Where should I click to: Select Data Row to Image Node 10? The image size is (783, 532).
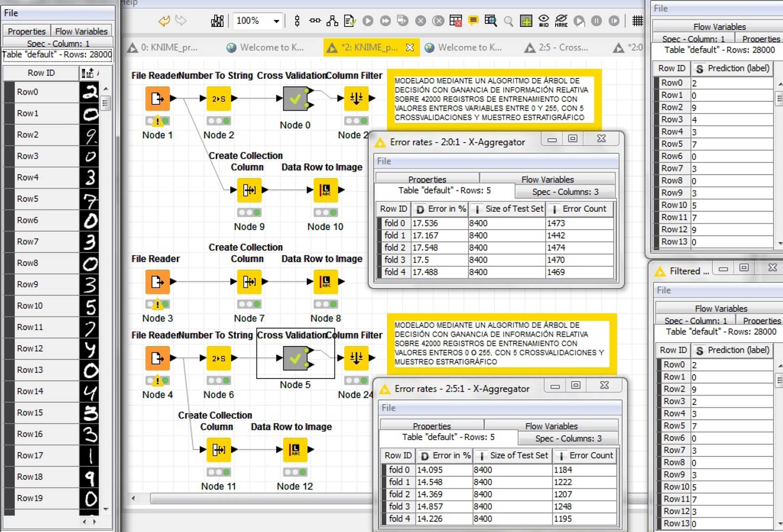click(x=325, y=190)
